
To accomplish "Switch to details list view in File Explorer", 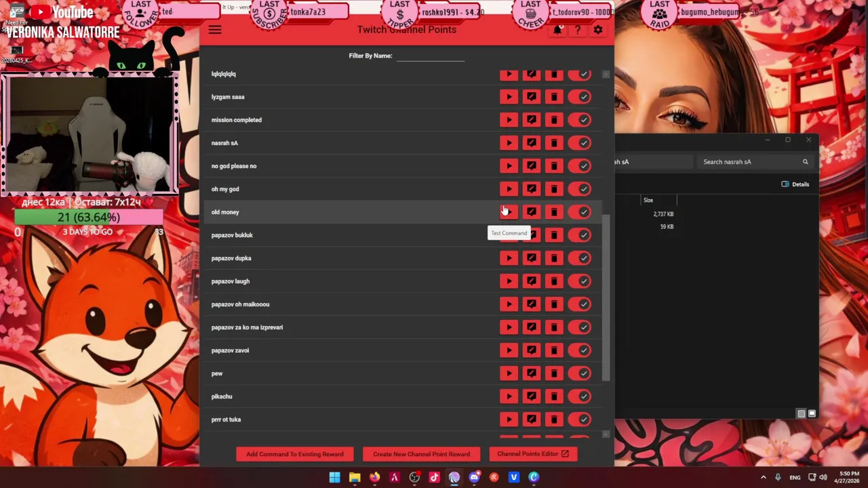I will pos(801,413).
